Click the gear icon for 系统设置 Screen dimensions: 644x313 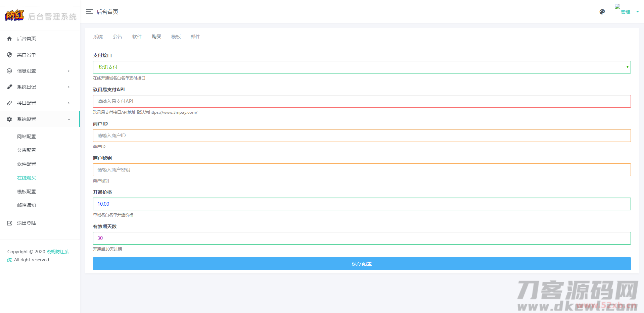(x=9, y=119)
